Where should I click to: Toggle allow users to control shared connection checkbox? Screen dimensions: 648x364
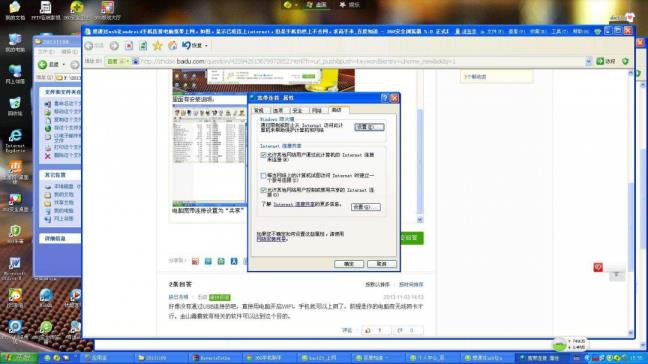[x=263, y=190]
